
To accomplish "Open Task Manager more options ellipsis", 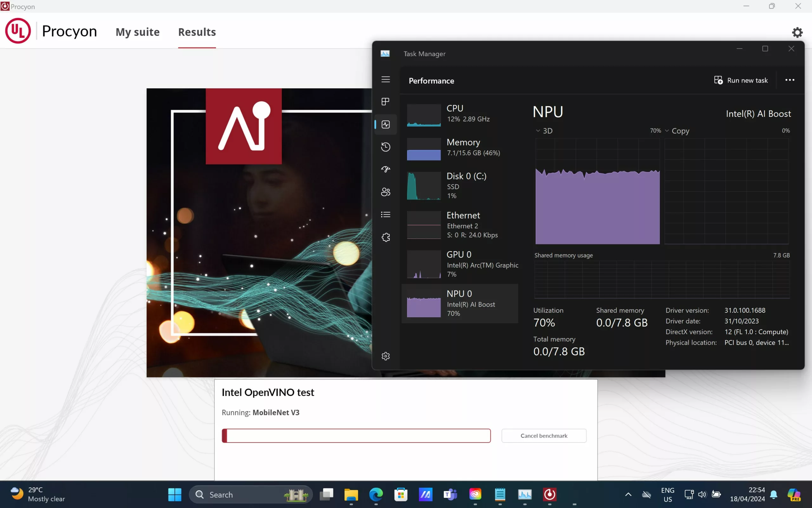I will (789, 80).
